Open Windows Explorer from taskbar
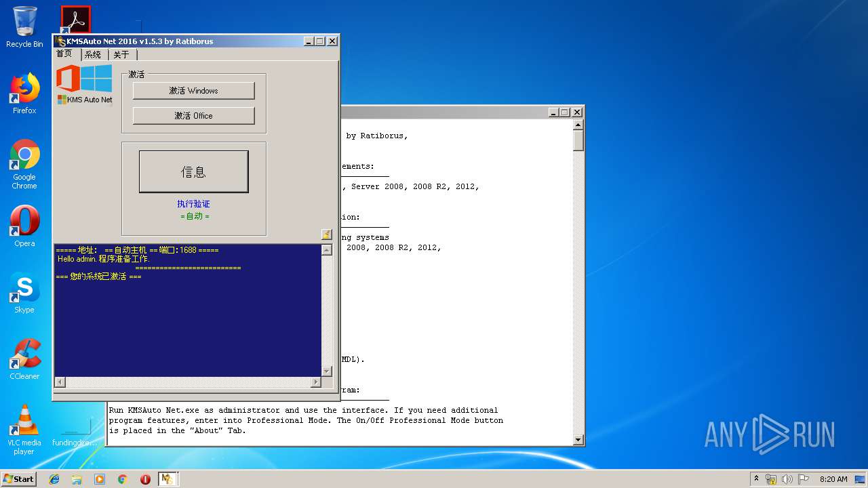Screen dimensions: 868x488 click(x=77, y=479)
